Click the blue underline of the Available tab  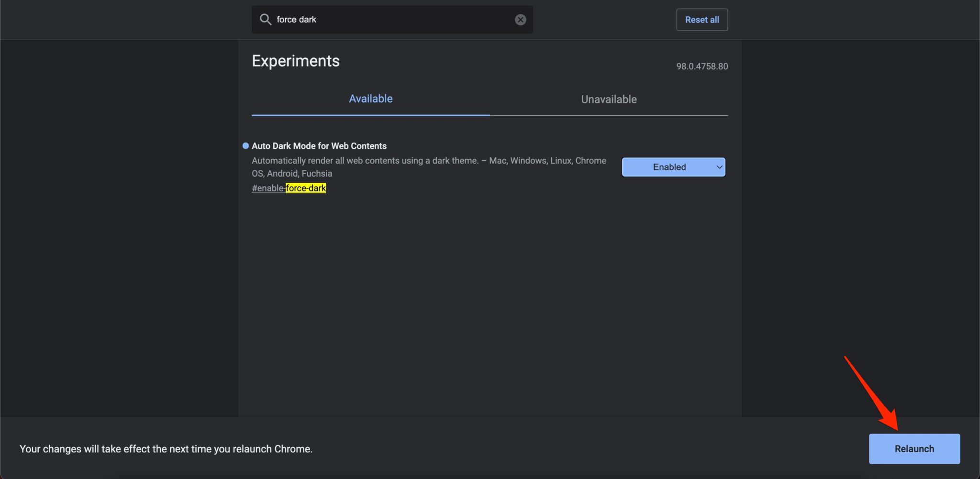click(x=370, y=114)
